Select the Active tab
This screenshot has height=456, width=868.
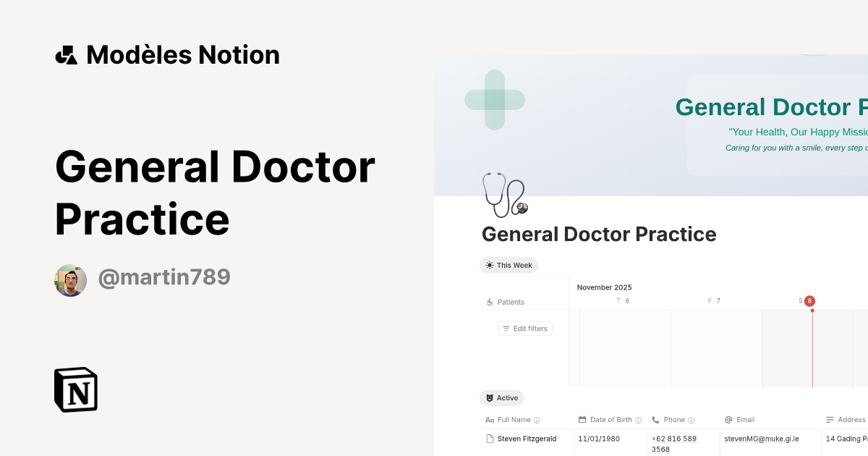501,398
